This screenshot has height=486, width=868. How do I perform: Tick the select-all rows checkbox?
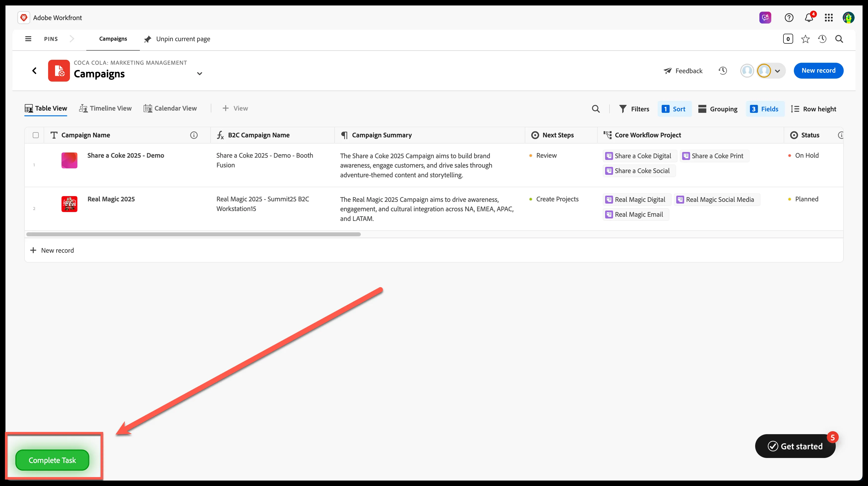pyautogui.click(x=36, y=135)
